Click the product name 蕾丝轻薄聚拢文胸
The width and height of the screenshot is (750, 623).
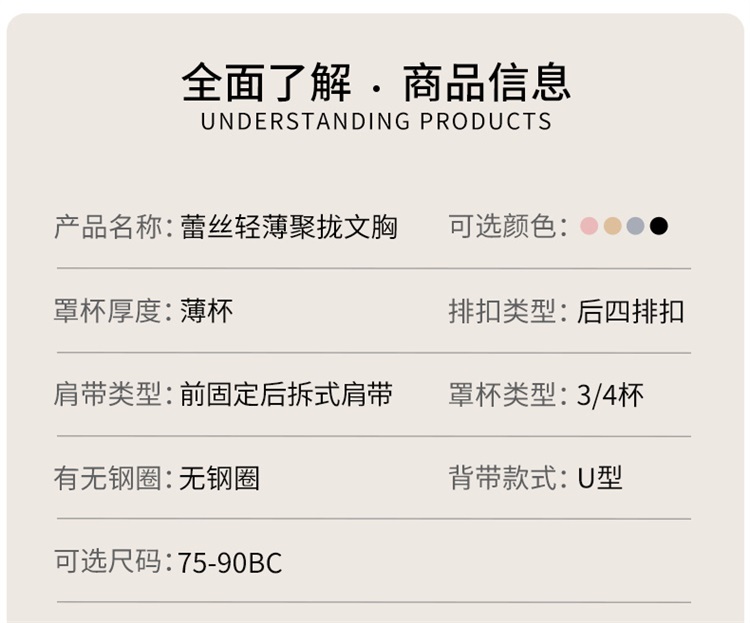pyautogui.click(x=289, y=227)
